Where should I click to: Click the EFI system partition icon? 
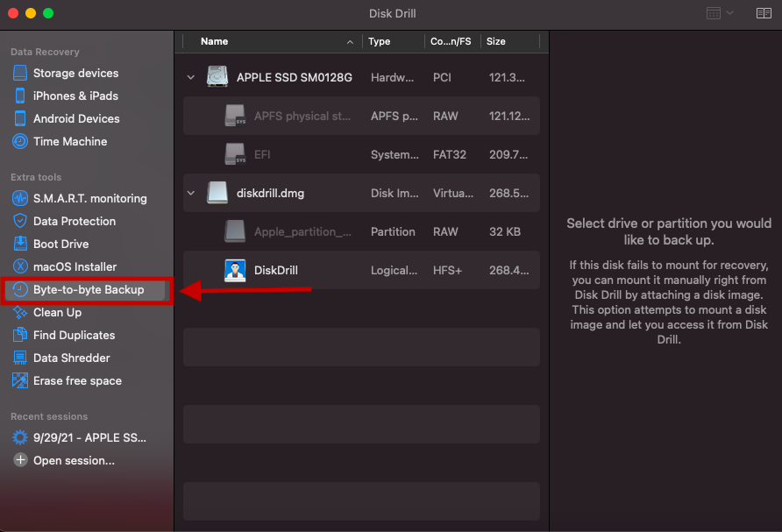click(x=235, y=154)
